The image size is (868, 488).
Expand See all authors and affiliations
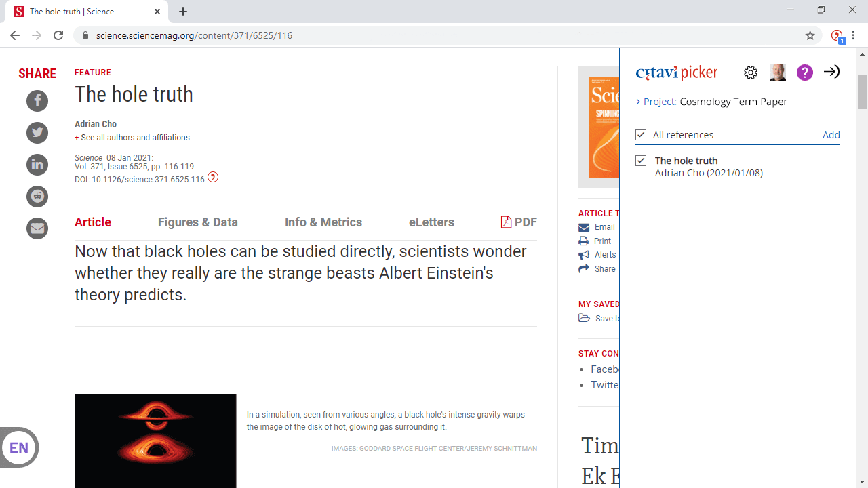tap(132, 138)
